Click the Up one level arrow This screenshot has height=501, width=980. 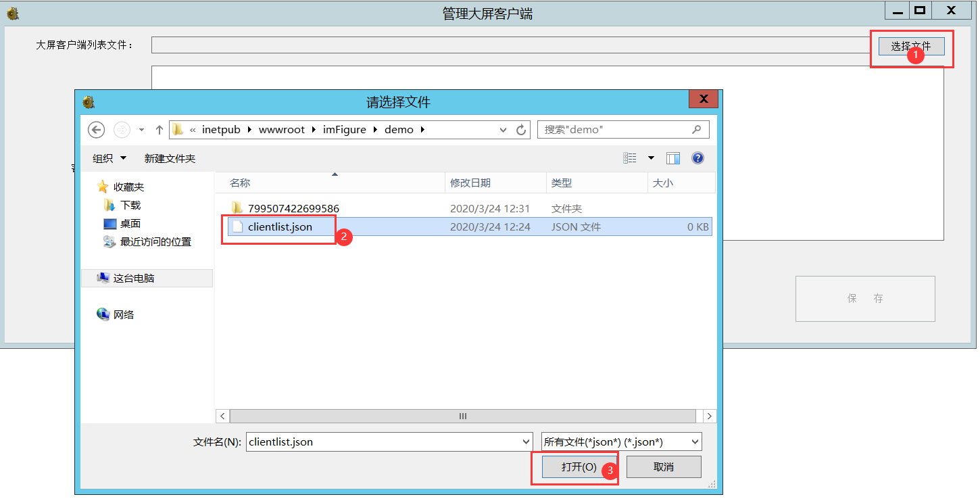[160, 130]
